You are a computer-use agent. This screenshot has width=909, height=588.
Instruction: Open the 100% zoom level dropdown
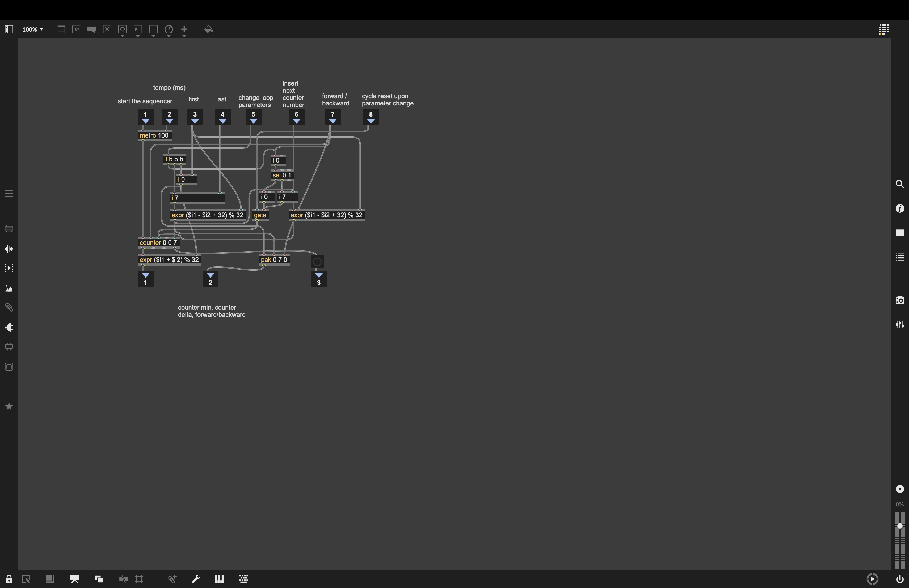(32, 29)
